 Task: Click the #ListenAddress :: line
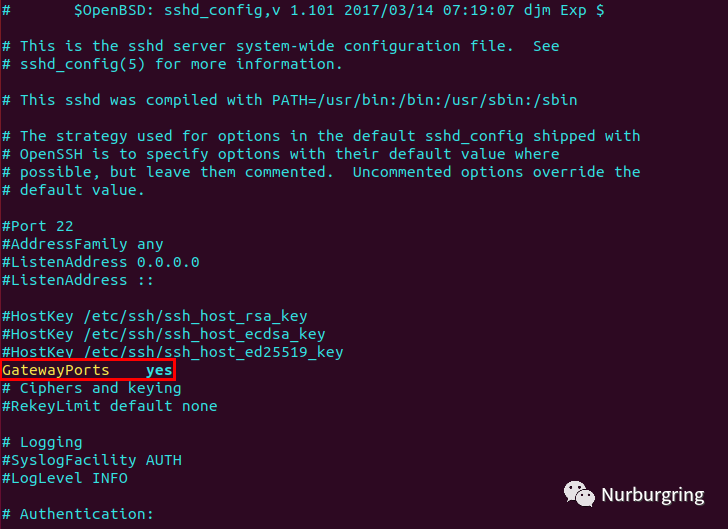pyautogui.click(x=78, y=280)
